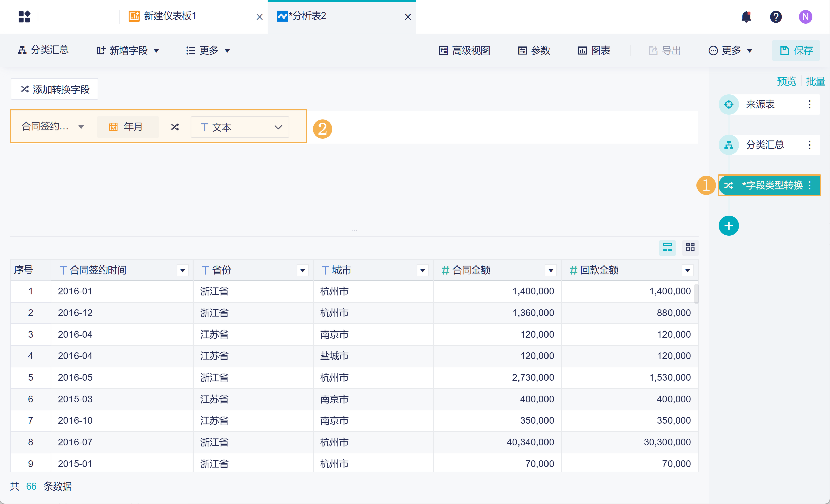This screenshot has height=504, width=830.
Task: Open the 图表 toolbar item
Action: [594, 51]
